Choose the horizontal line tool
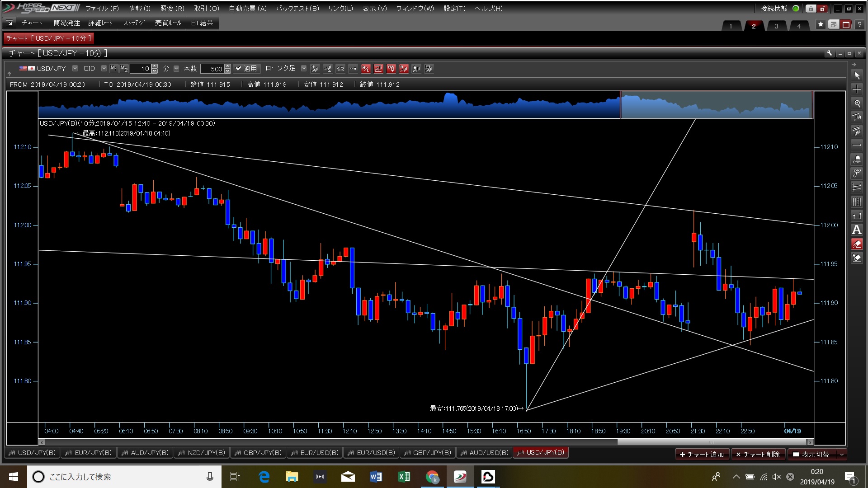Viewport: 868px width, 488px height. 857,145
